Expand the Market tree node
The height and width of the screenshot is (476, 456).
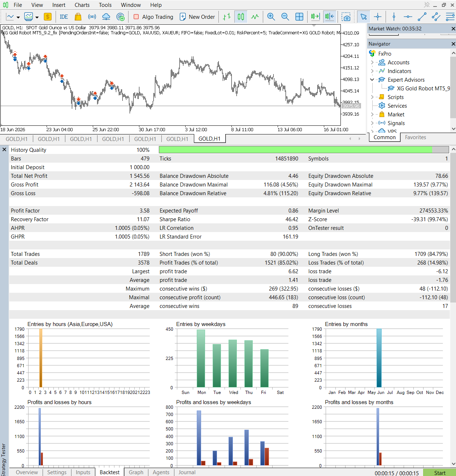372,114
